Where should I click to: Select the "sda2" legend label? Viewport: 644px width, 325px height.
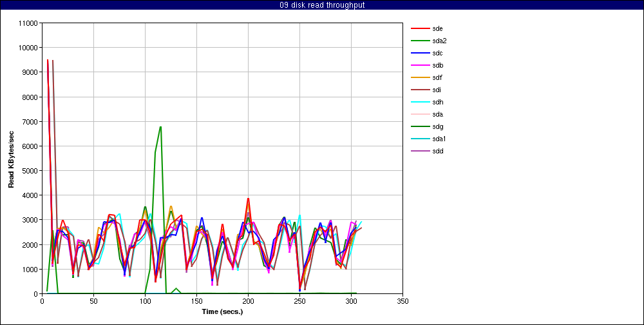439,41
